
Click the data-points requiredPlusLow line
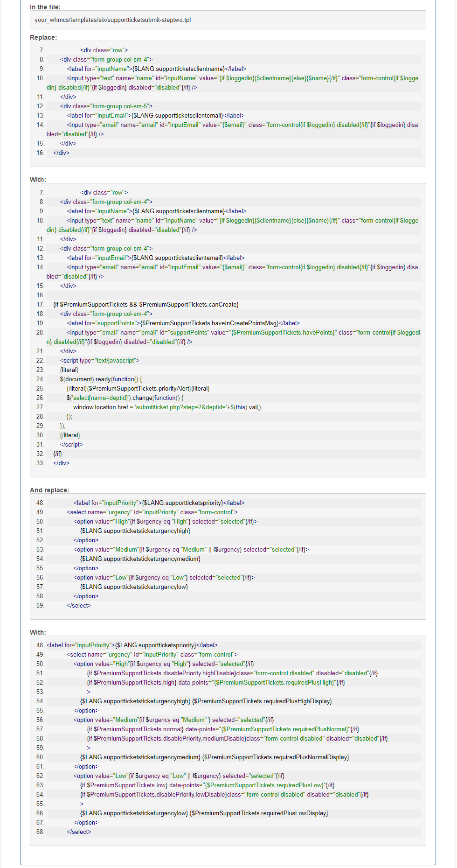(208, 785)
